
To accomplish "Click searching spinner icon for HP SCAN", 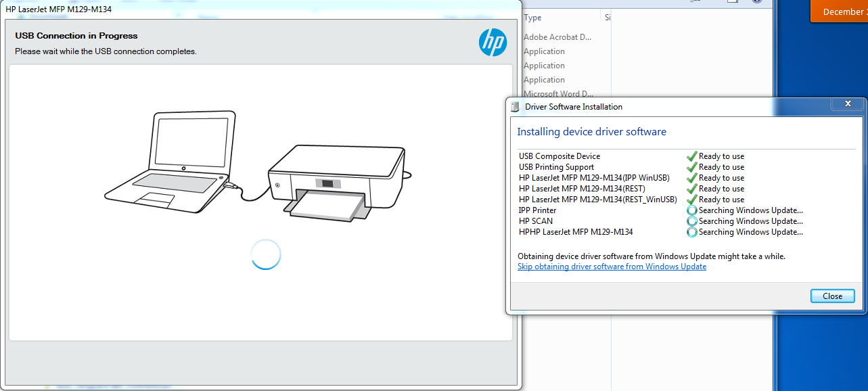I will (691, 221).
